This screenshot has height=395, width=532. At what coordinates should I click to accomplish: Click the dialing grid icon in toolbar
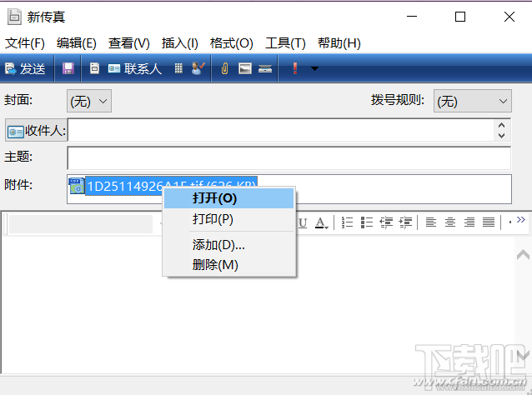coord(178,68)
